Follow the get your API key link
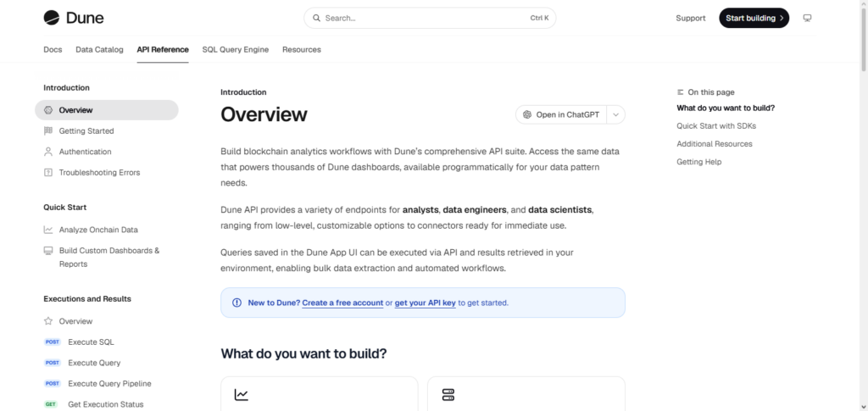The image size is (868, 411). click(426, 303)
